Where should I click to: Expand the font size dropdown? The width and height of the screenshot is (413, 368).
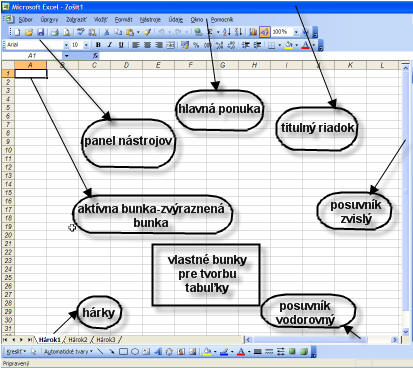(86, 45)
